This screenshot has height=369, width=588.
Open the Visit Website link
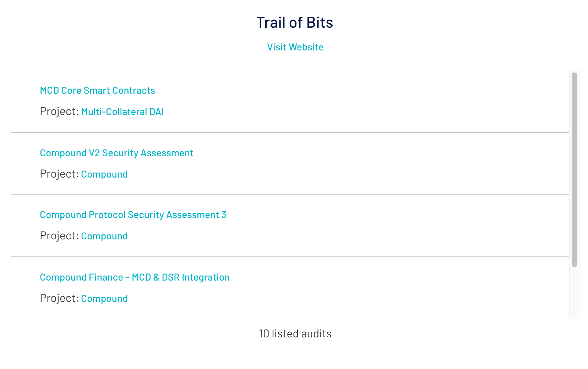click(295, 47)
